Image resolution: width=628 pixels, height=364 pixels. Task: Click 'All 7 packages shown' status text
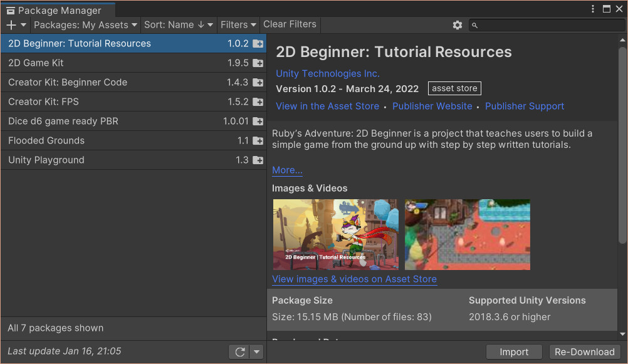56,328
